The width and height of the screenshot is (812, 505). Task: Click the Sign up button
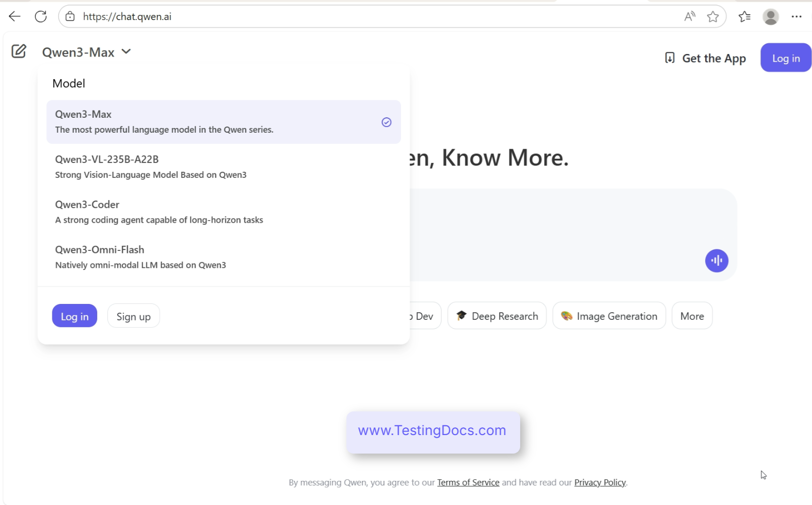coord(134,316)
